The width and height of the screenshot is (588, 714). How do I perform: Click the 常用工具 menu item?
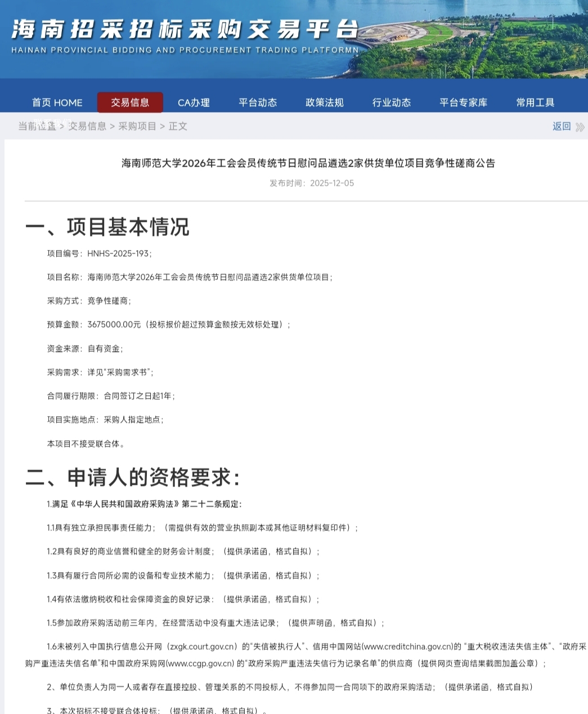[535, 102]
